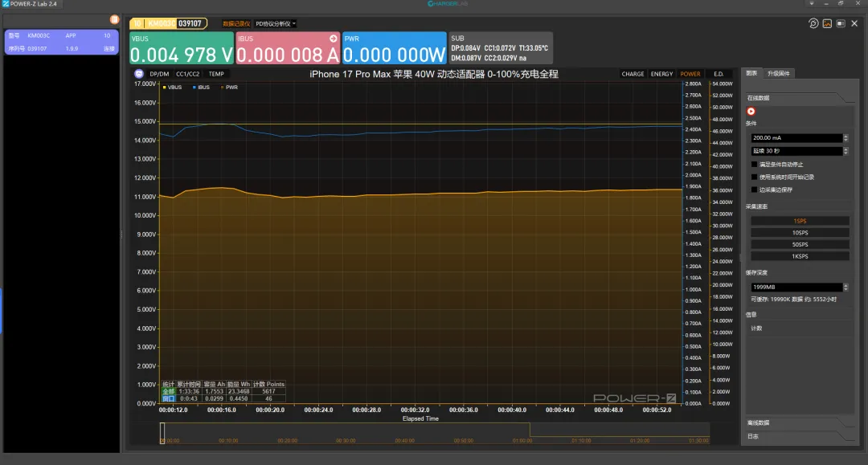The width and height of the screenshot is (868, 465).
Task: Click the orange device list icon
Action: [114, 18]
